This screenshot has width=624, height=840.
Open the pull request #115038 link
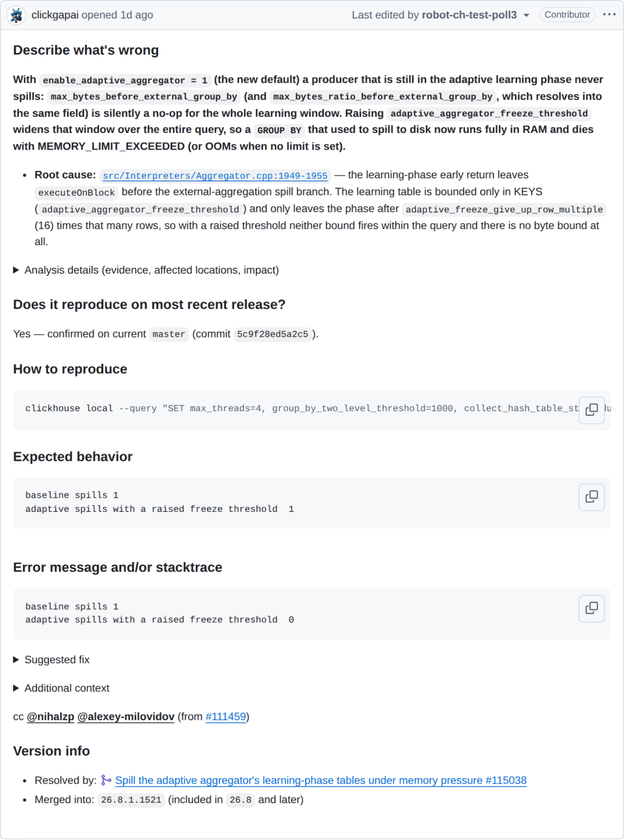[321, 780]
